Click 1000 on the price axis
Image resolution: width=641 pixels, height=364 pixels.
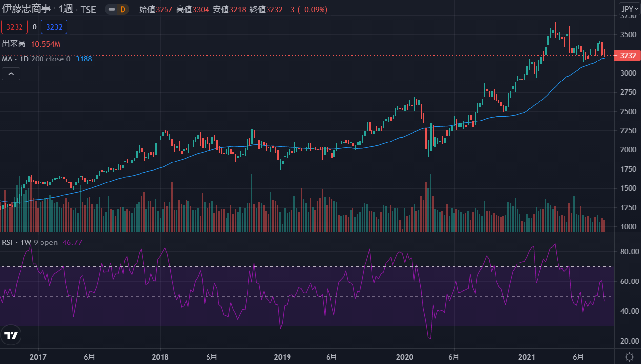[628, 227]
